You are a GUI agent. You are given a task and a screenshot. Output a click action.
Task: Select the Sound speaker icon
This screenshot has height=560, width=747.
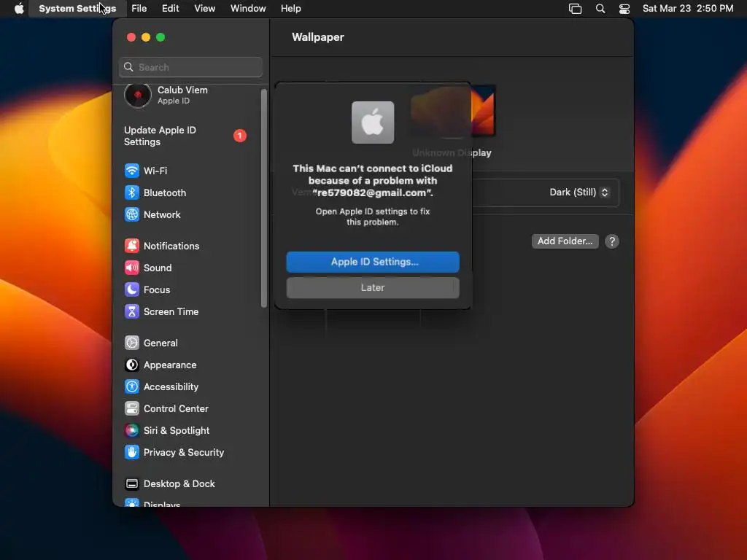(x=132, y=268)
